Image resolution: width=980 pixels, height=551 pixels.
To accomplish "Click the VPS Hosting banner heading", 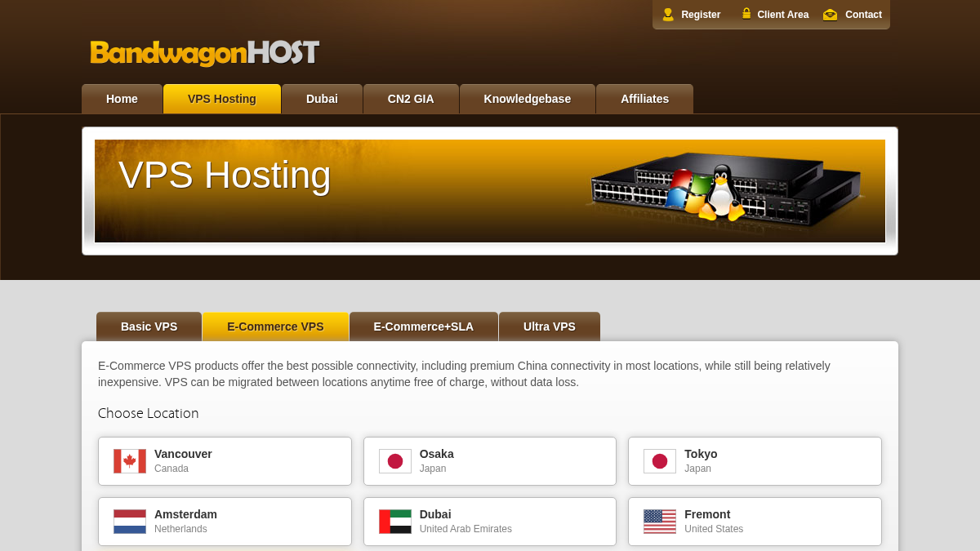I will tap(225, 175).
